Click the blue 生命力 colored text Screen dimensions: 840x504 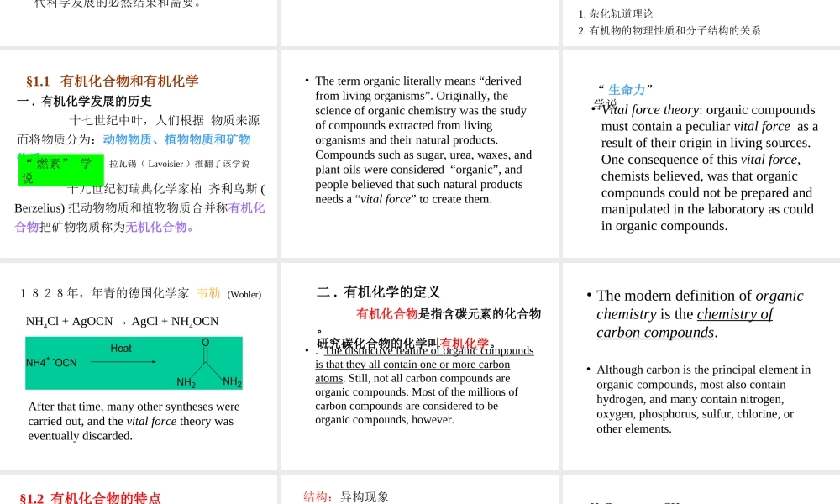click(x=626, y=87)
